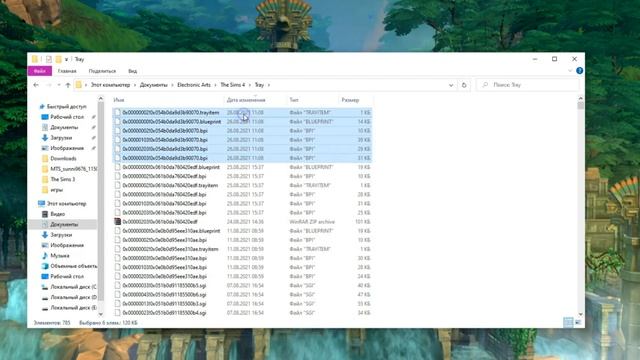Switch to the Главная ribbon tab

[67, 71]
